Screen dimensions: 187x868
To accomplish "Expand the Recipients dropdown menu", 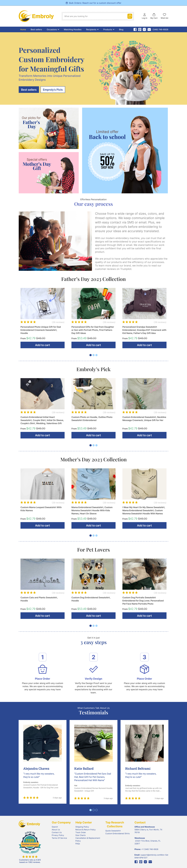I will [x=92, y=30].
